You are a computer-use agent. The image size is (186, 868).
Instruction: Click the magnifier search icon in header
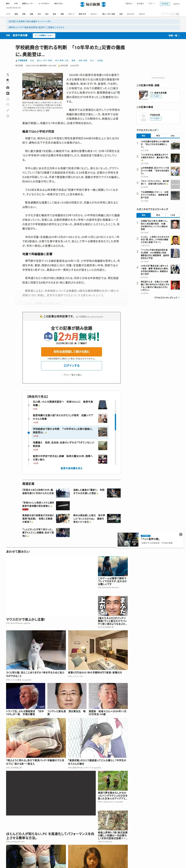178,14
